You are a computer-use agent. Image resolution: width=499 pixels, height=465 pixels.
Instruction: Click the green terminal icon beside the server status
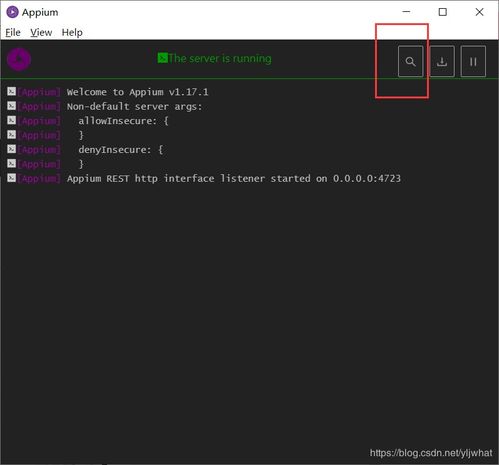click(x=162, y=58)
